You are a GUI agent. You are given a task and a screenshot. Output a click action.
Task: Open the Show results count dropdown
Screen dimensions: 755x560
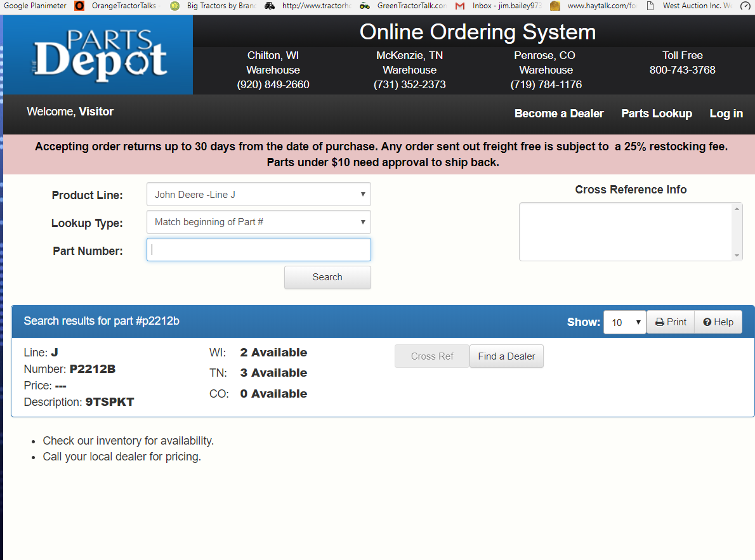click(624, 322)
